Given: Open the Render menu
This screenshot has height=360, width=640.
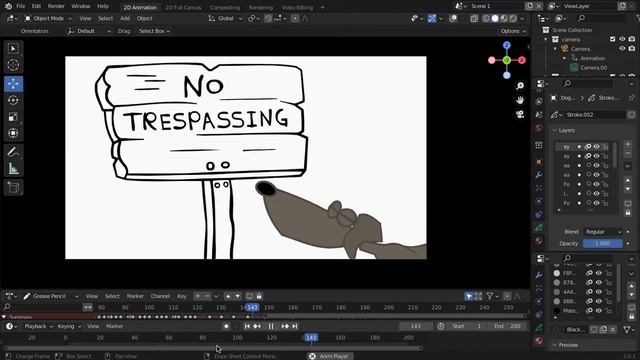Looking at the screenshot, I should (56, 6).
